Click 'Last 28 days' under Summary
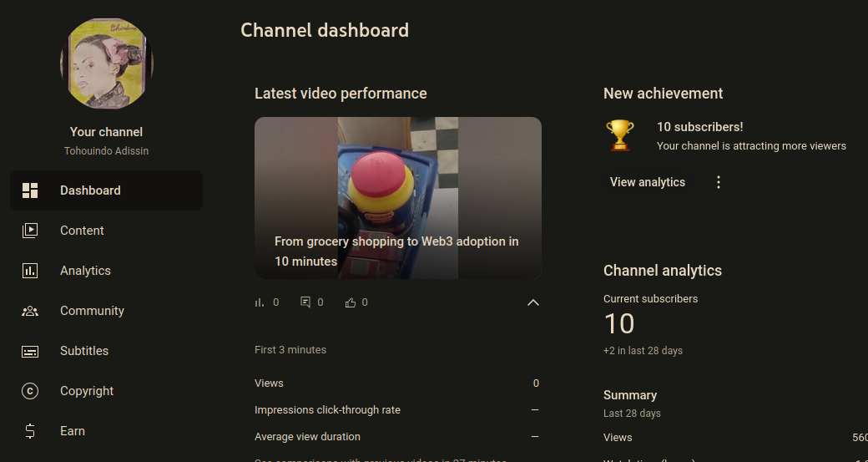 632,414
